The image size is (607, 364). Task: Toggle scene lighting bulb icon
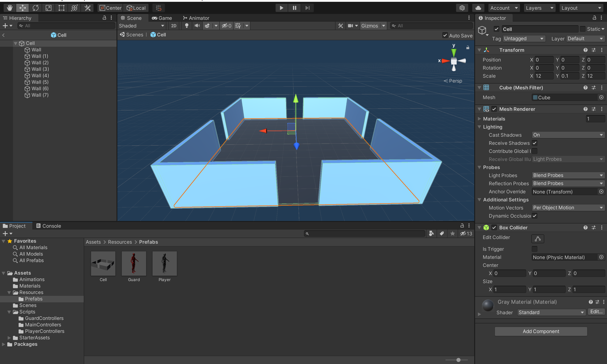tap(187, 25)
